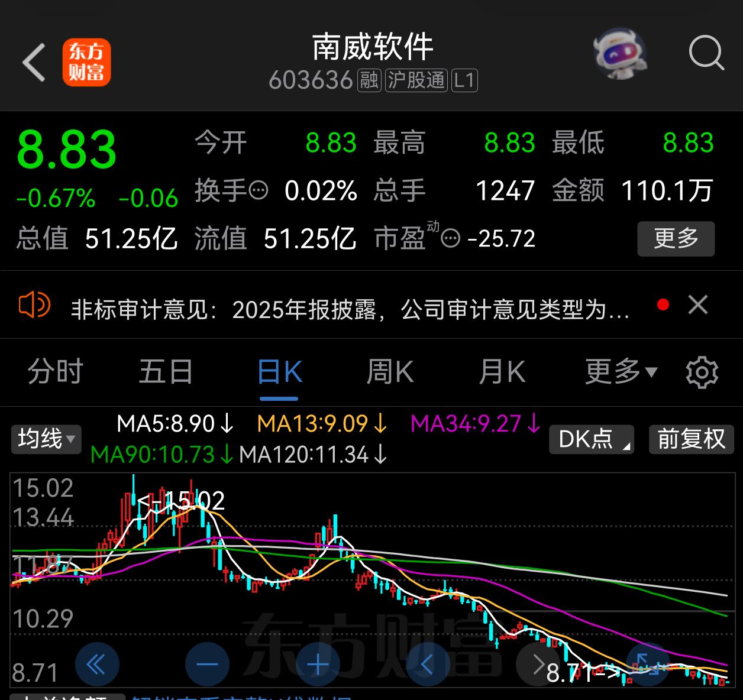The height and width of the screenshot is (700, 743).
Task: Zoom out the chart with the minus icon
Action: [x=207, y=664]
